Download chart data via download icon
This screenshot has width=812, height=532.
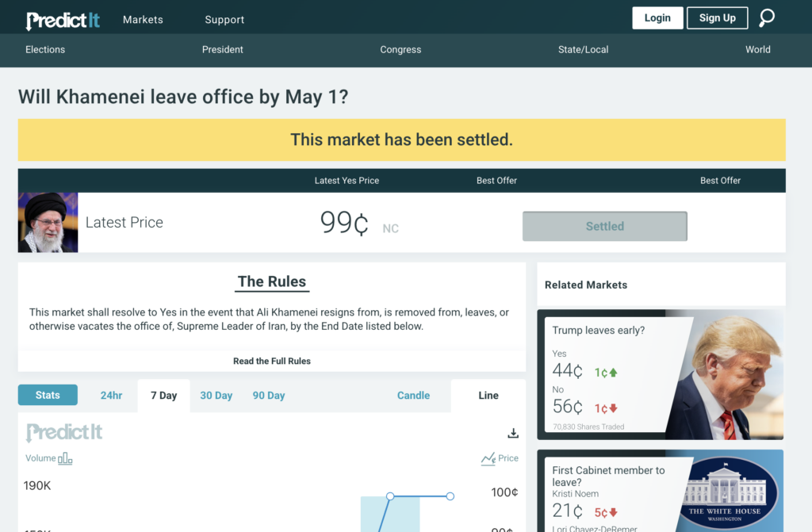pos(513,433)
